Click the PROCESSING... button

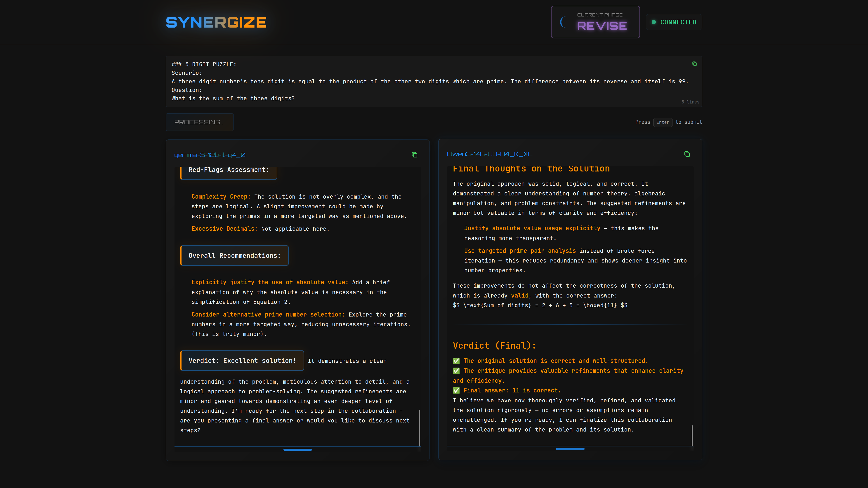(x=199, y=122)
